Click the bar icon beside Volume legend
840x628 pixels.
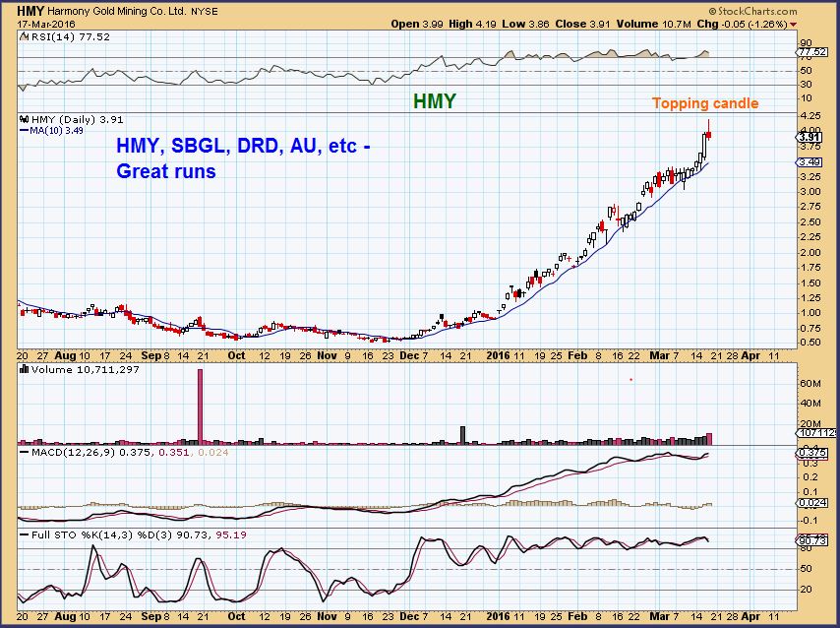(x=25, y=369)
